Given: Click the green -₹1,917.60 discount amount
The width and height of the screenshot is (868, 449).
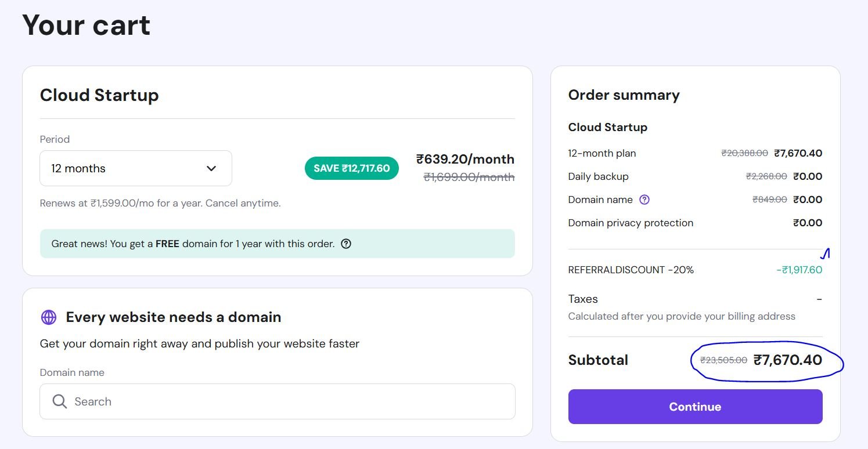Looking at the screenshot, I should [799, 270].
